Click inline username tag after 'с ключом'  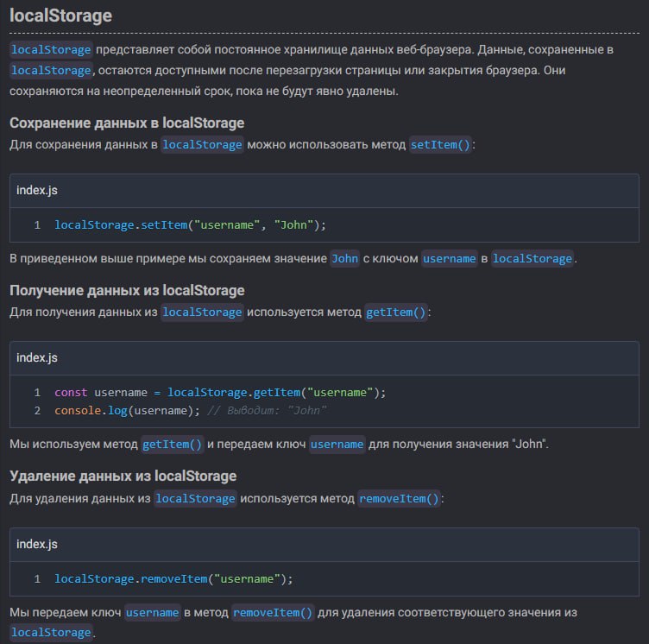pos(449,258)
